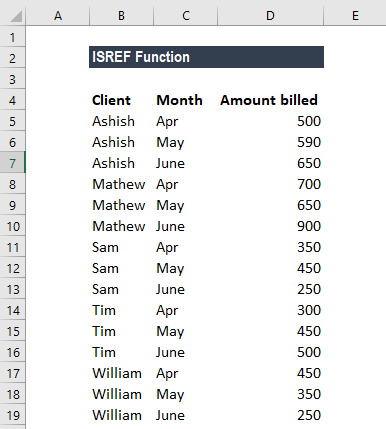Click the ISREF Function title cell
386x429 pixels.
pyautogui.click(x=206, y=57)
